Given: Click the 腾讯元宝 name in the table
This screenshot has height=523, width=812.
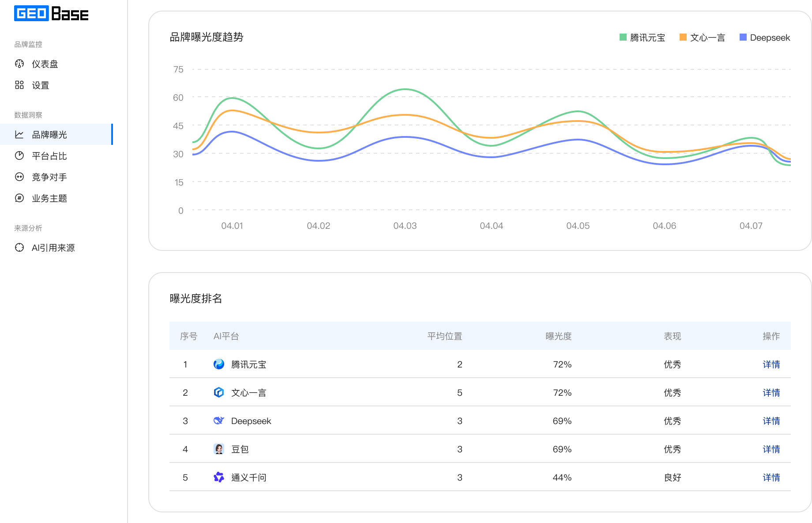Looking at the screenshot, I should point(249,364).
